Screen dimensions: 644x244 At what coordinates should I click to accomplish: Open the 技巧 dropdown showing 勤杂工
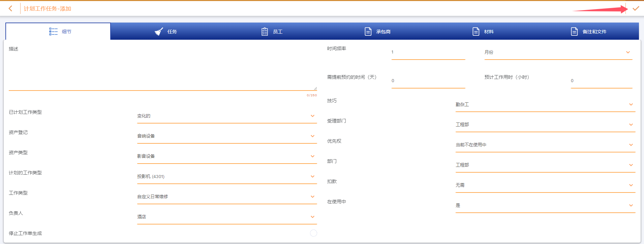545,105
